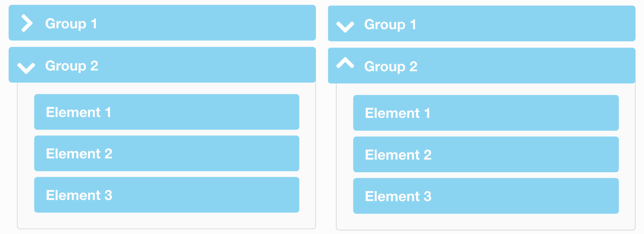Toggle the Group 1 label in right accordion
644x234 pixels.
tap(390, 24)
